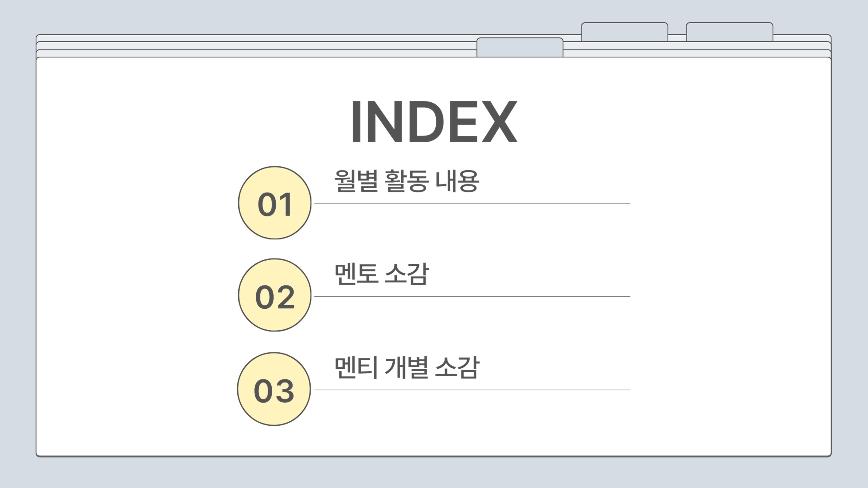
Task: Select the page strip directly above the white page
Action: coord(254,54)
